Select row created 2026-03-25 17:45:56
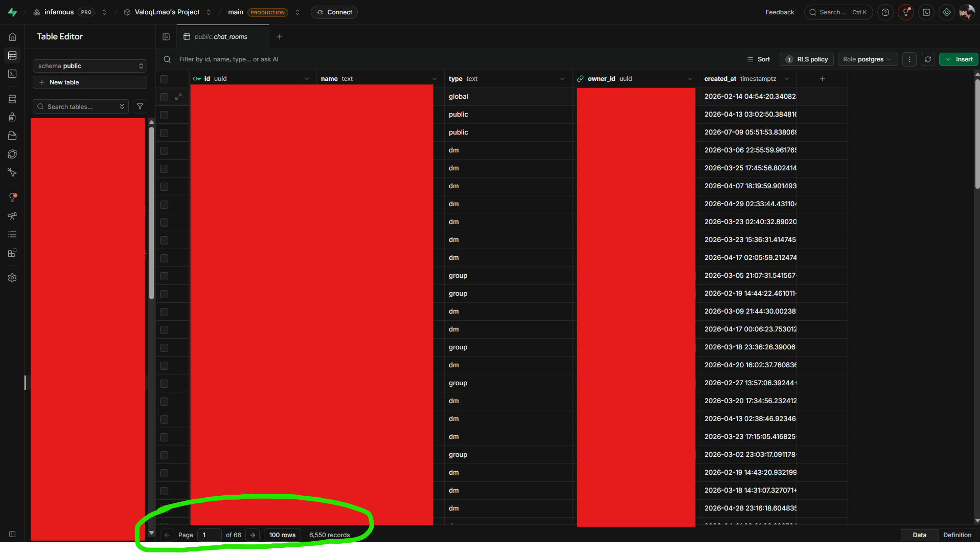The image size is (980, 553). click(164, 169)
